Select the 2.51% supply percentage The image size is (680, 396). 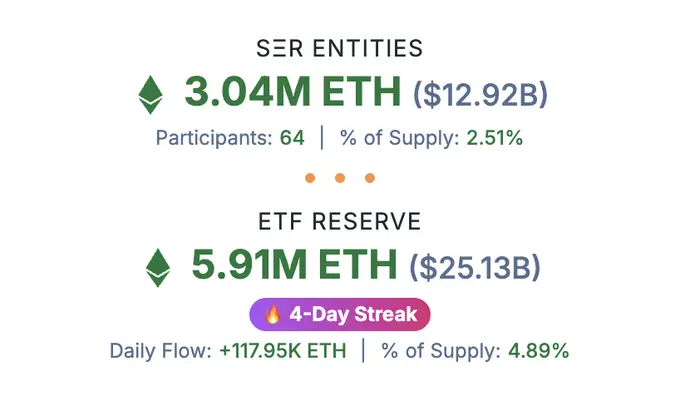tap(494, 138)
